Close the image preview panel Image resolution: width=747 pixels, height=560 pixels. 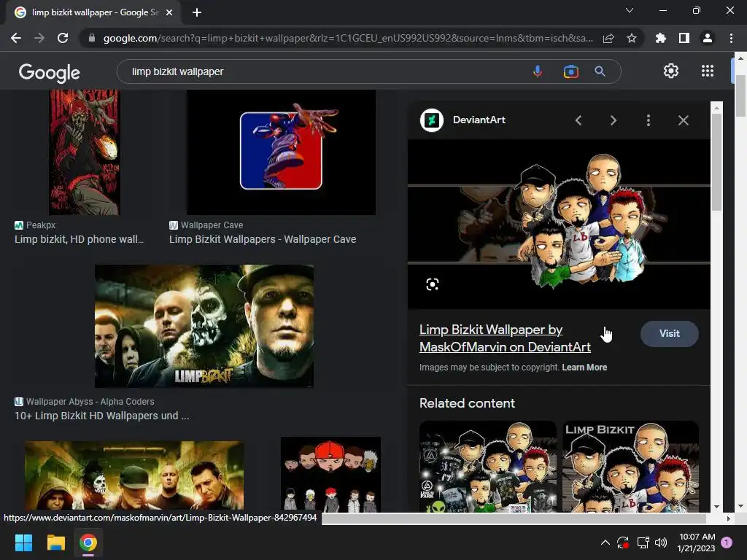pyautogui.click(x=683, y=120)
